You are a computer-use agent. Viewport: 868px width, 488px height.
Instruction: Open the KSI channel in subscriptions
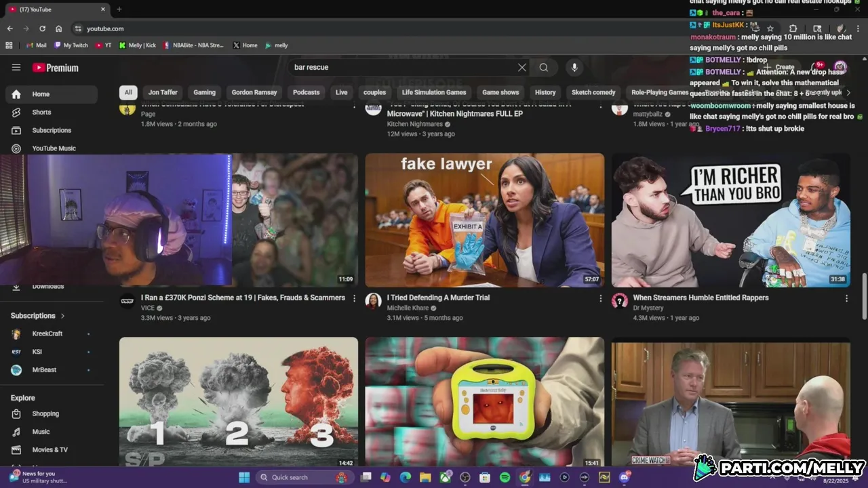(x=51, y=352)
